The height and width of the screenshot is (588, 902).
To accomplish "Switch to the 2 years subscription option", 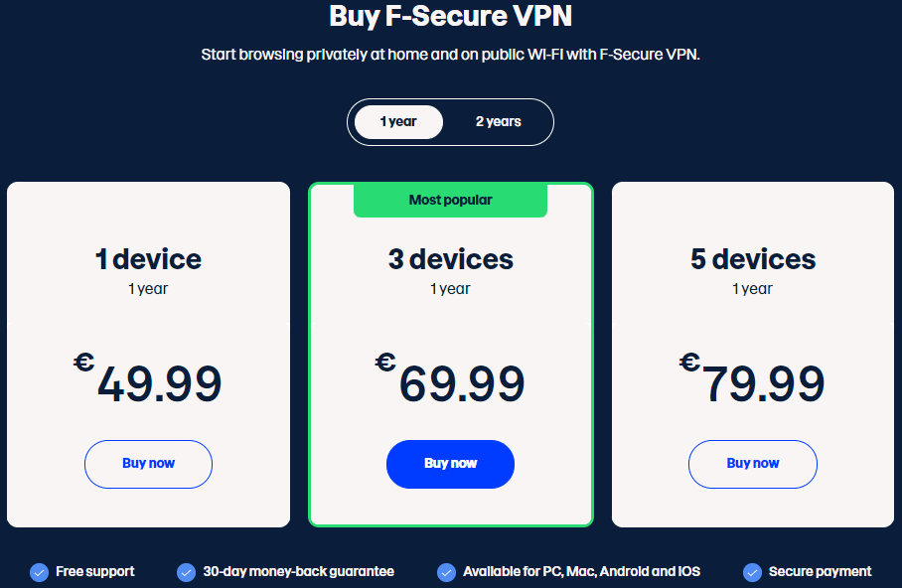I will pyautogui.click(x=498, y=122).
